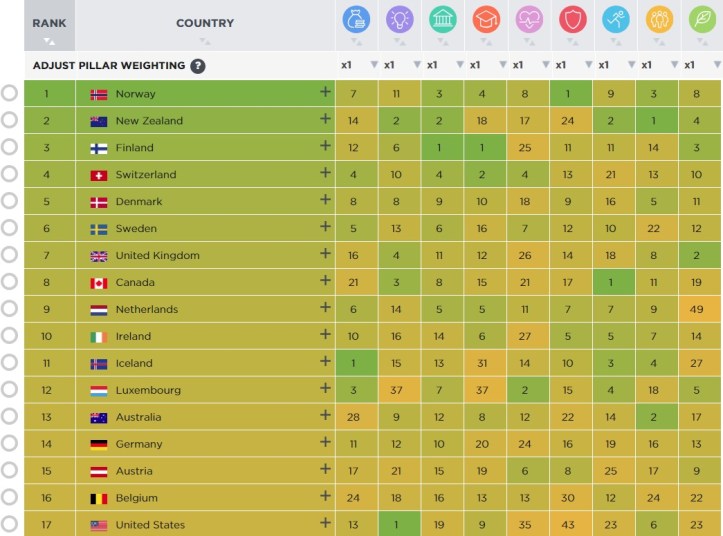Click the red shield safety icon
This screenshot has width=723, height=536.
pyautogui.click(x=573, y=20)
